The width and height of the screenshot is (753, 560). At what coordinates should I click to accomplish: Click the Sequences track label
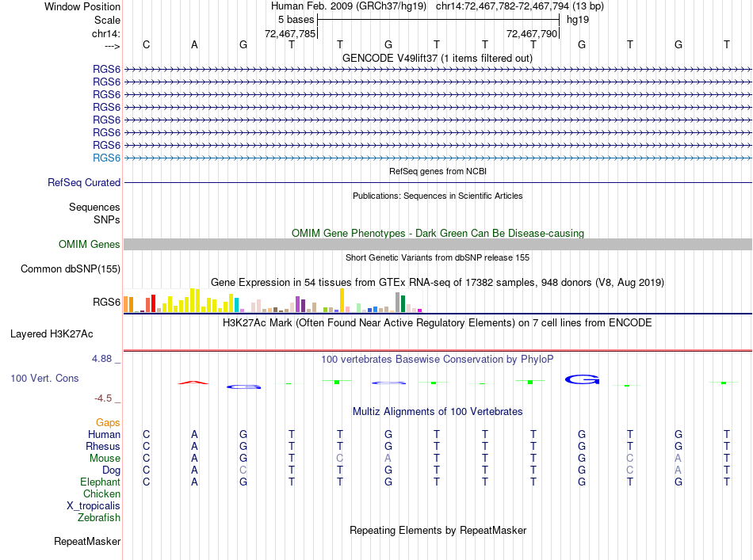tap(94, 207)
